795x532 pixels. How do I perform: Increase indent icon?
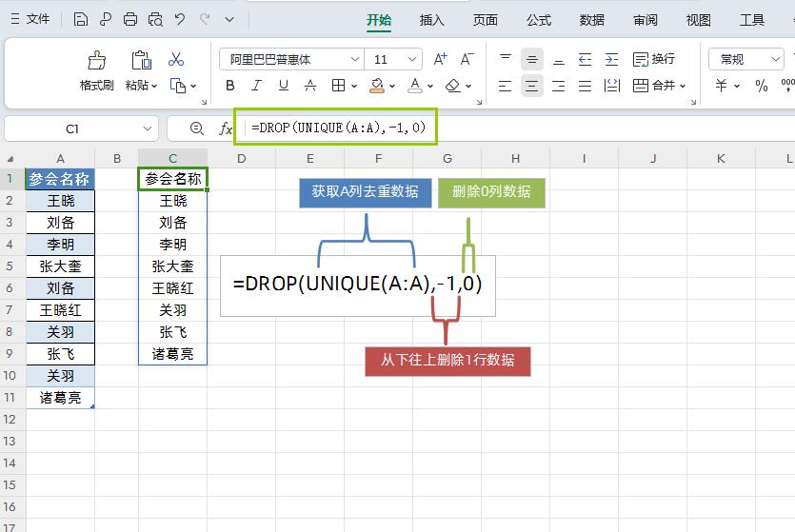click(612, 59)
